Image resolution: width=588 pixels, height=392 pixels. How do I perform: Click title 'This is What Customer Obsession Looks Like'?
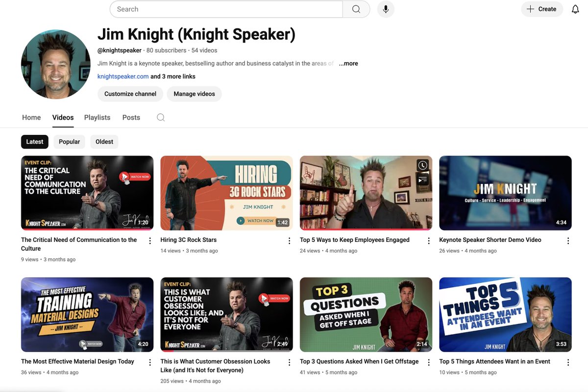215,366
